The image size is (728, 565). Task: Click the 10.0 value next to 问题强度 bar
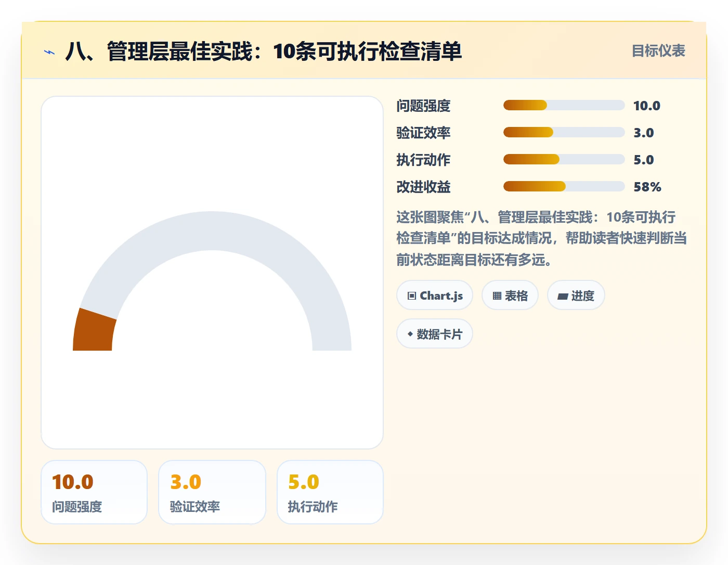646,106
